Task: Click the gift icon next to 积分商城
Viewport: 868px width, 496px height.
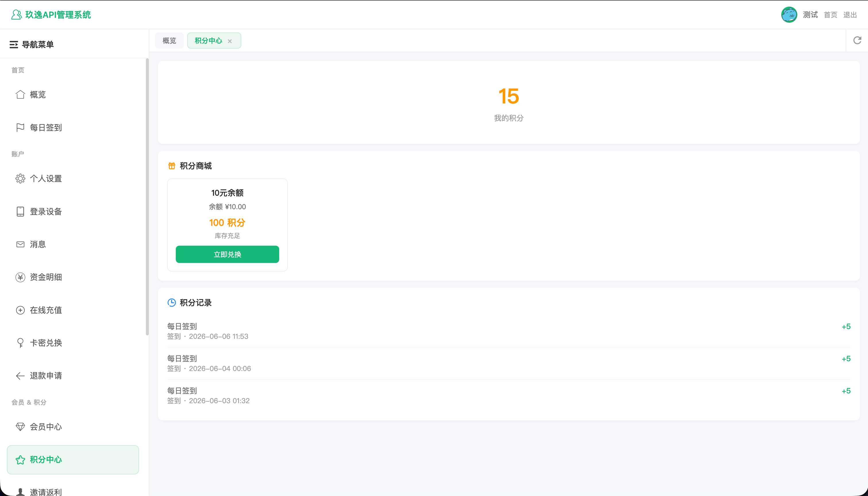Action: (x=171, y=166)
